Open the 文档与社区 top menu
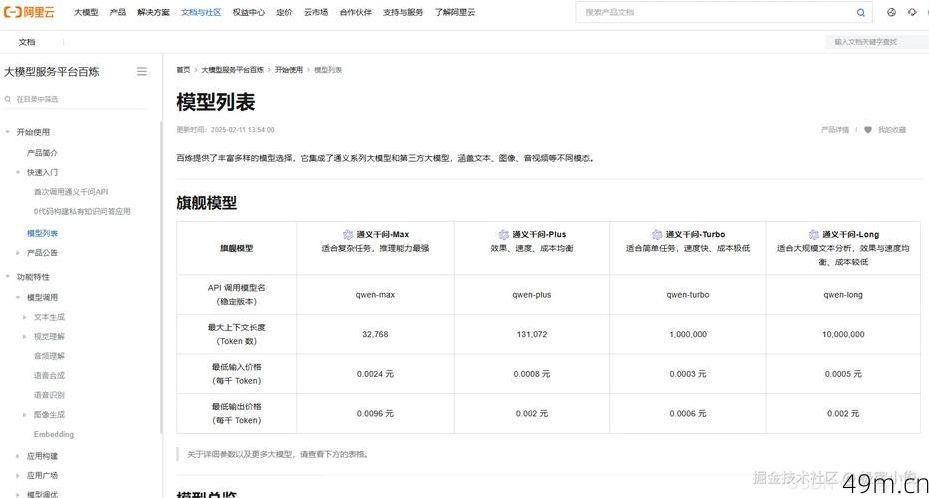929x498 pixels. click(201, 13)
